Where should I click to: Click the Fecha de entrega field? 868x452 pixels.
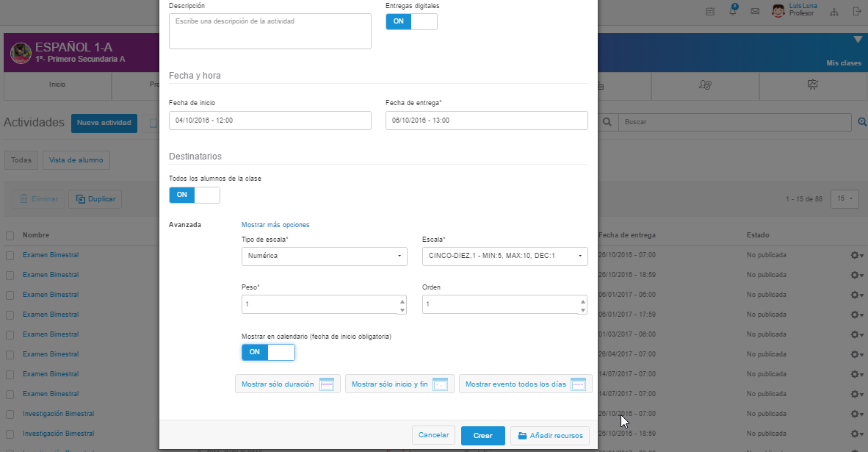point(486,121)
